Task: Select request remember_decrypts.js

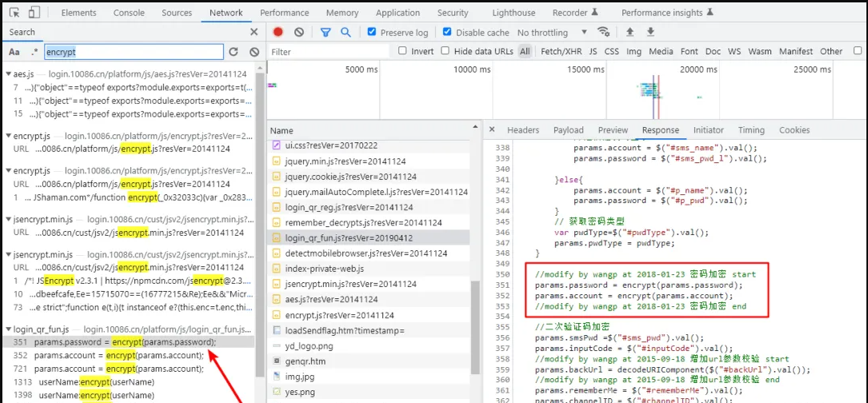Action: pyautogui.click(x=369, y=222)
